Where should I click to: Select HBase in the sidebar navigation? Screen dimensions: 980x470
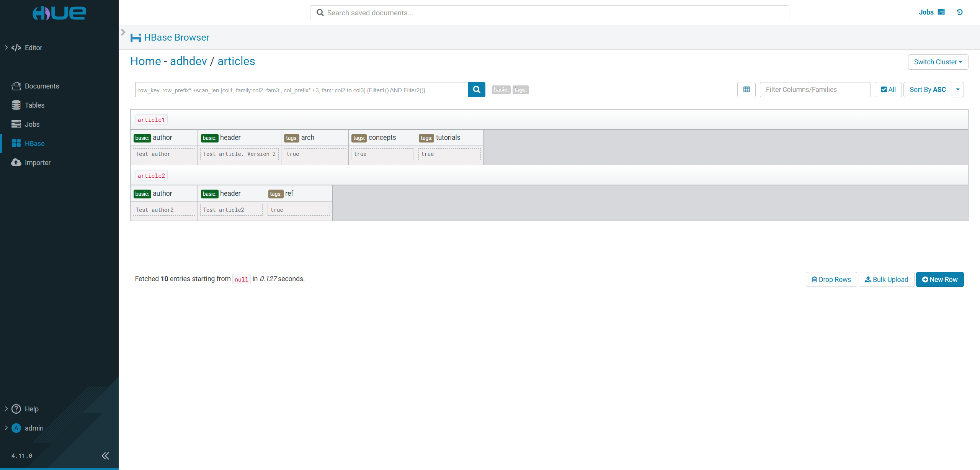coord(34,143)
